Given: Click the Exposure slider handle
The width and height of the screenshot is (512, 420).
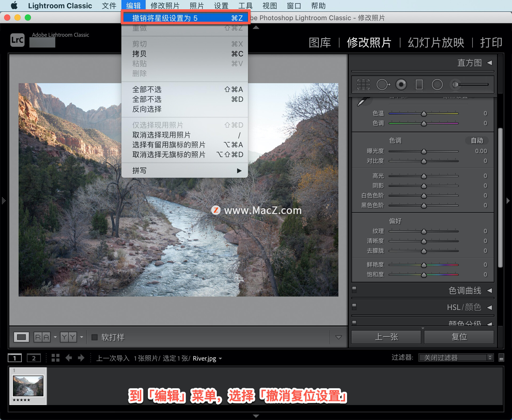Looking at the screenshot, I should 424,151.
